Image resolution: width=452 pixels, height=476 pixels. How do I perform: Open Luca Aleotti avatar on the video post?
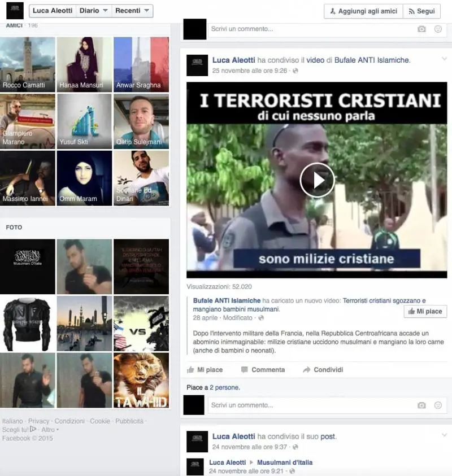197,65
